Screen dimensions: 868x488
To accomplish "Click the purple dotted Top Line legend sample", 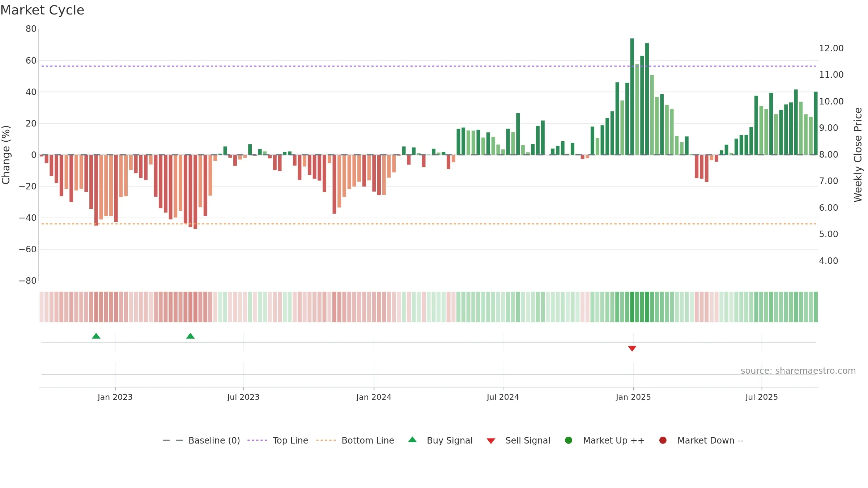I will coord(257,440).
